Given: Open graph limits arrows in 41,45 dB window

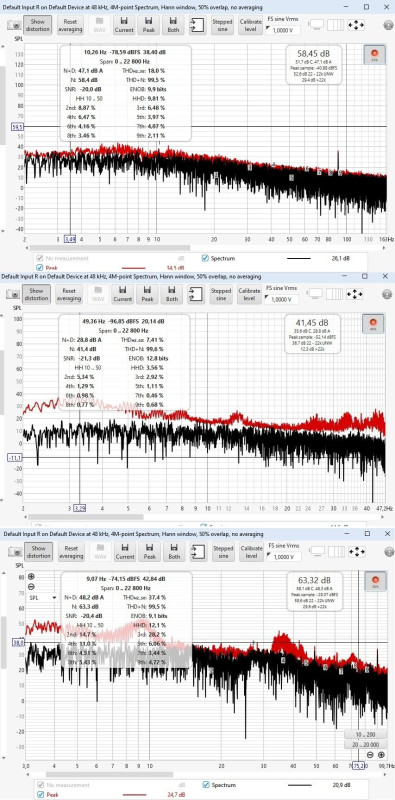Looking at the screenshot, I should pos(354,293).
